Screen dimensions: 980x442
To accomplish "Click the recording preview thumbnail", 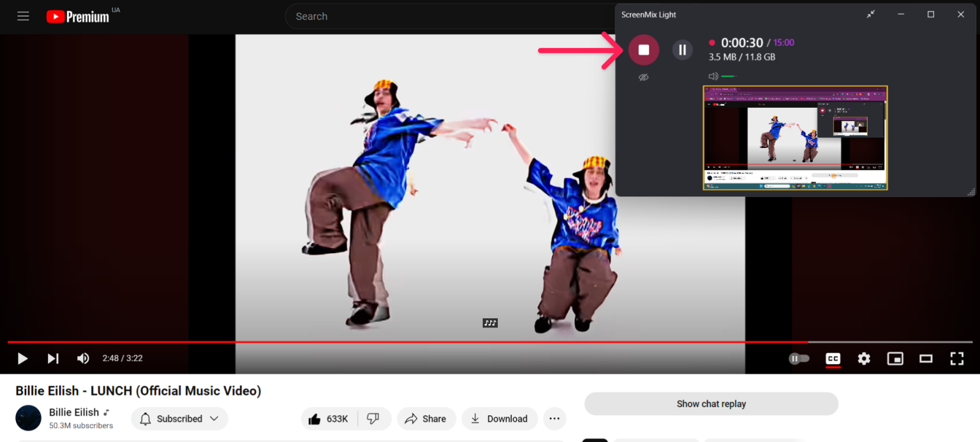I will pyautogui.click(x=795, y=138).
